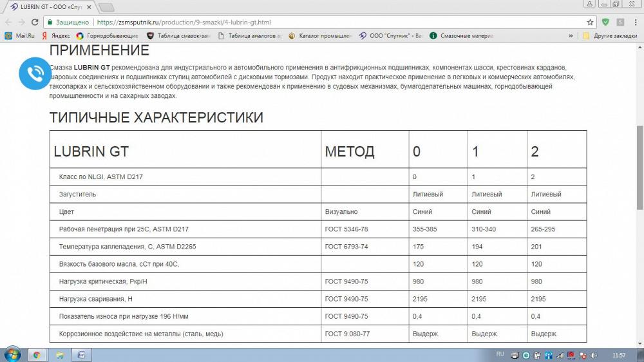Viewport: 644px width, 362px height.
Task: Expand hidden bookmarks with the chevron
Action: (572, 36)
